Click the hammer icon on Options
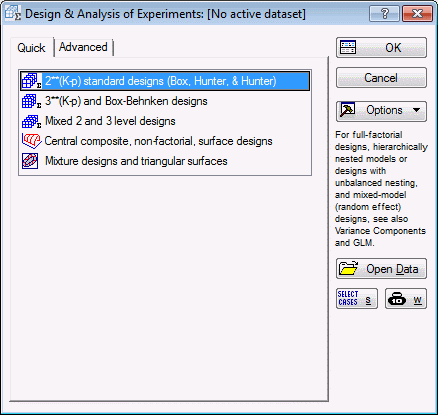This screenshot has height=415, width=438. click(x=347, y=110)
